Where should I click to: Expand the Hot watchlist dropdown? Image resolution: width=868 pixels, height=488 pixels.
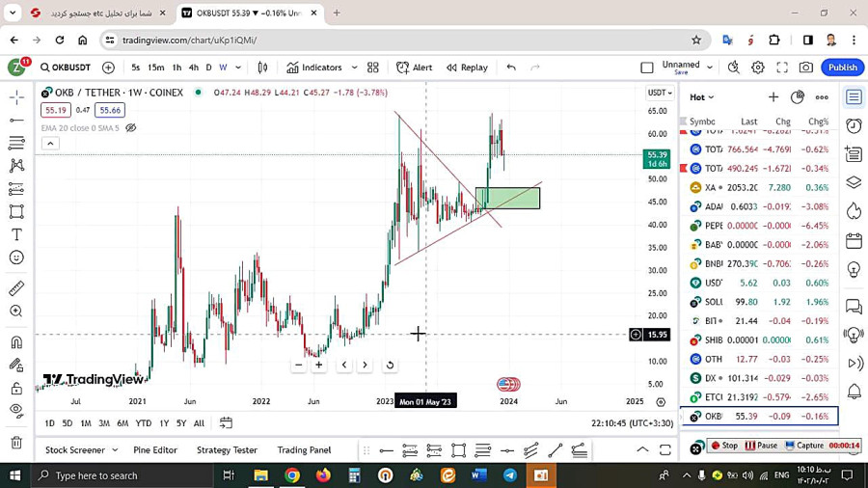pyautogui.click(x=702, y=97)
